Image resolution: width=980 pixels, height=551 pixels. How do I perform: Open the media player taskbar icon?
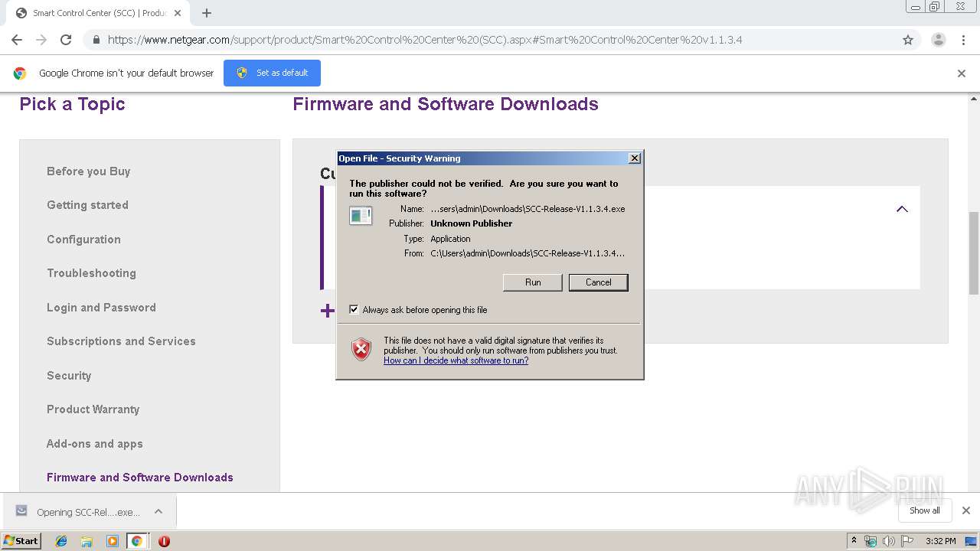(112, 541)
